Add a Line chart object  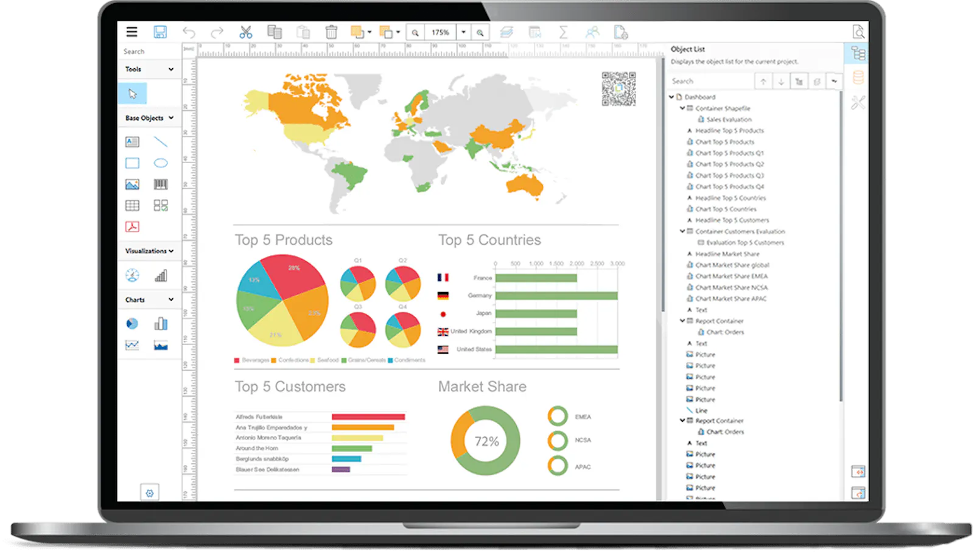pyautogui.click(x=132, y=345)
